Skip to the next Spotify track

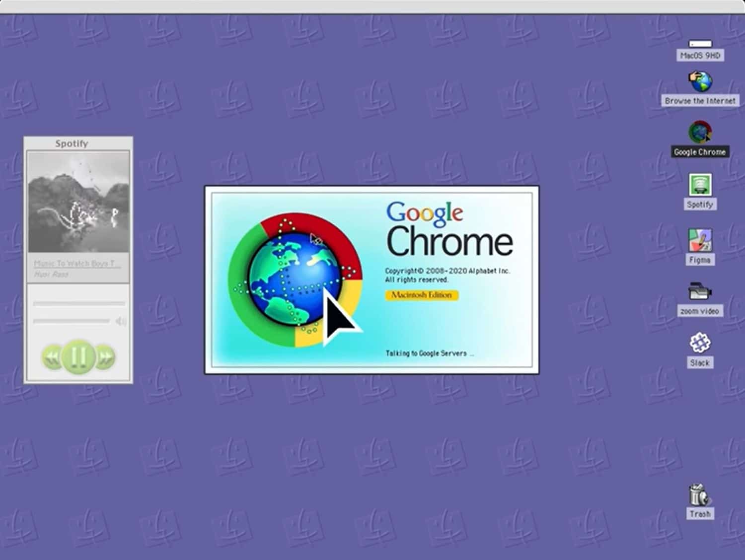pyautogui.click(x=105, y=357)
